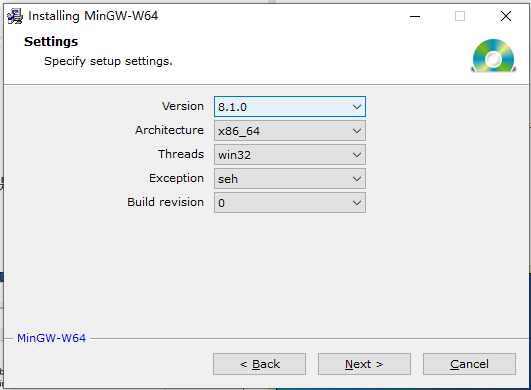Click the Settings heading
Image resolution: width=531 pixels, height=390 pixels.
[51, 42]
